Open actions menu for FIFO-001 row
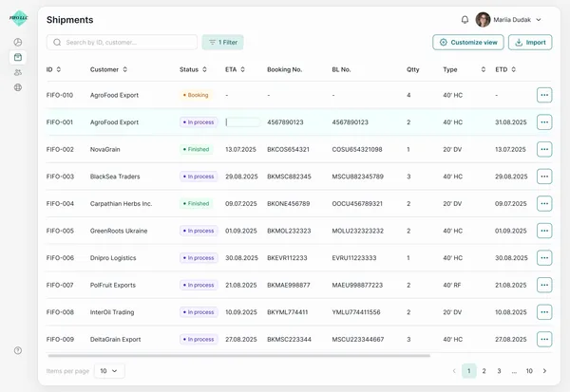 pos(544,122)
